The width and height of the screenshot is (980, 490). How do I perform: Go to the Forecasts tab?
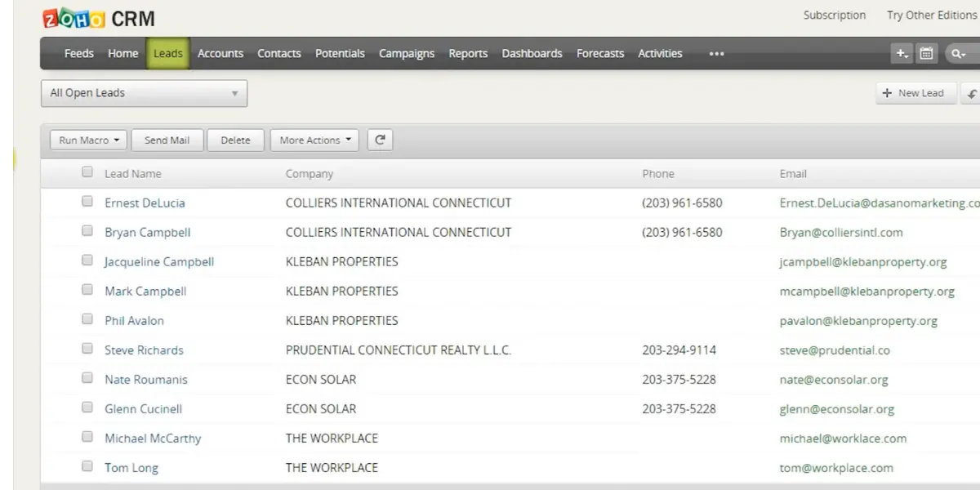[600, 54]
